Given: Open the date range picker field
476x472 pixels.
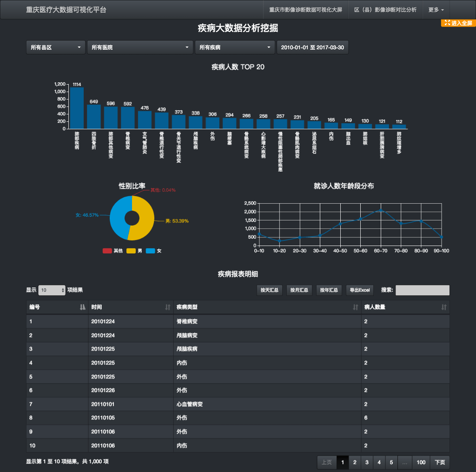Looking at the screenshot, I should 312,47.
